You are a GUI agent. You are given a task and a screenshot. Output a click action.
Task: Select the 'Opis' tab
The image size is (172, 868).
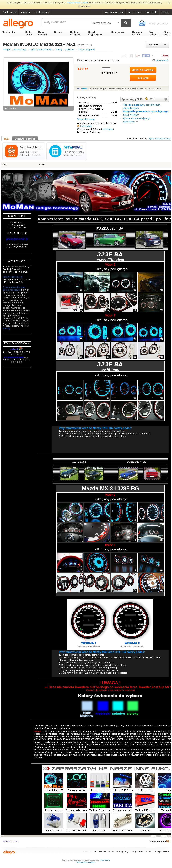pos(7,139)
